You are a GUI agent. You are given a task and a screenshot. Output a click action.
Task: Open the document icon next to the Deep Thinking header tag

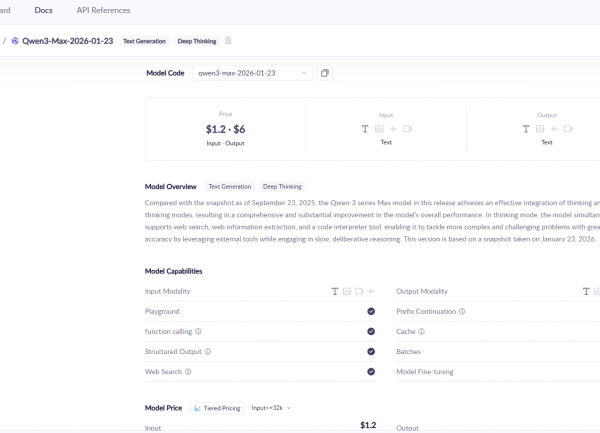[228, 41]
